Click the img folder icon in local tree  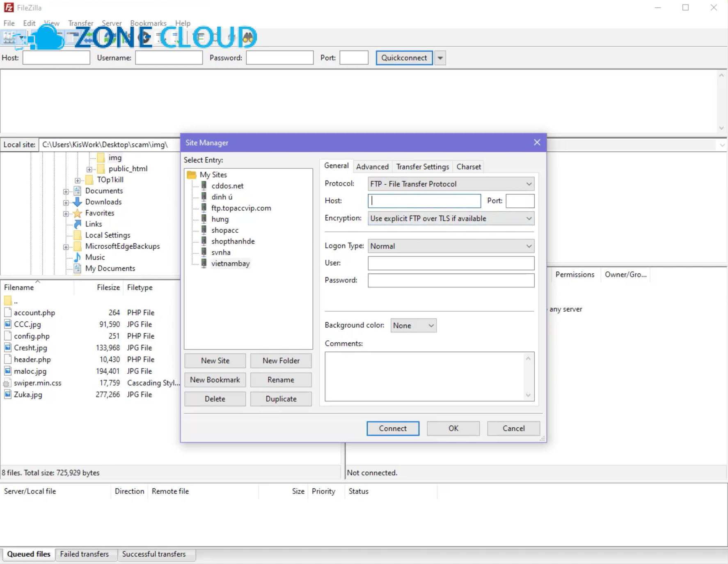(101, 158)
